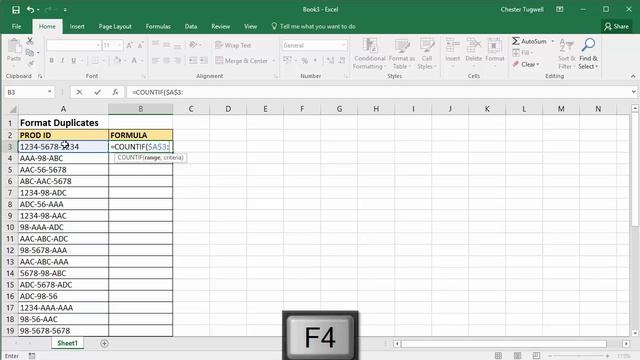Screen dimensions: 640x360
Task: Switch to the Formulas tab
Action: point(158,27)
